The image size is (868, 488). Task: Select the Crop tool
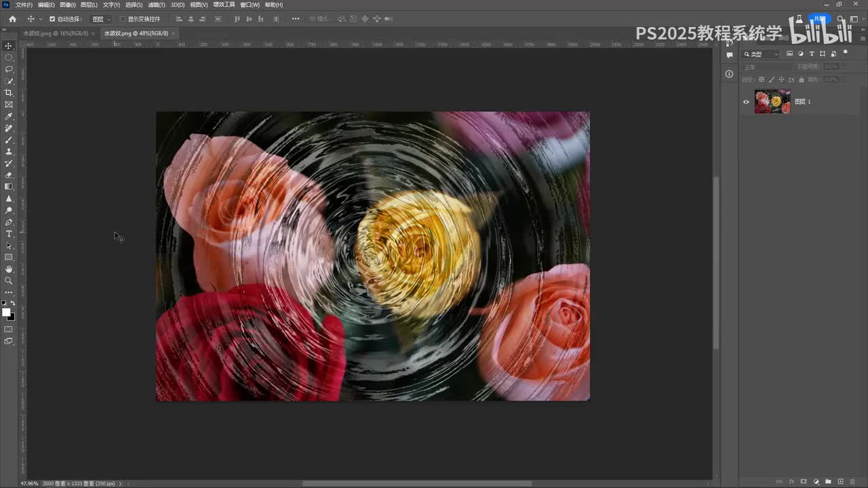[9, 93]
